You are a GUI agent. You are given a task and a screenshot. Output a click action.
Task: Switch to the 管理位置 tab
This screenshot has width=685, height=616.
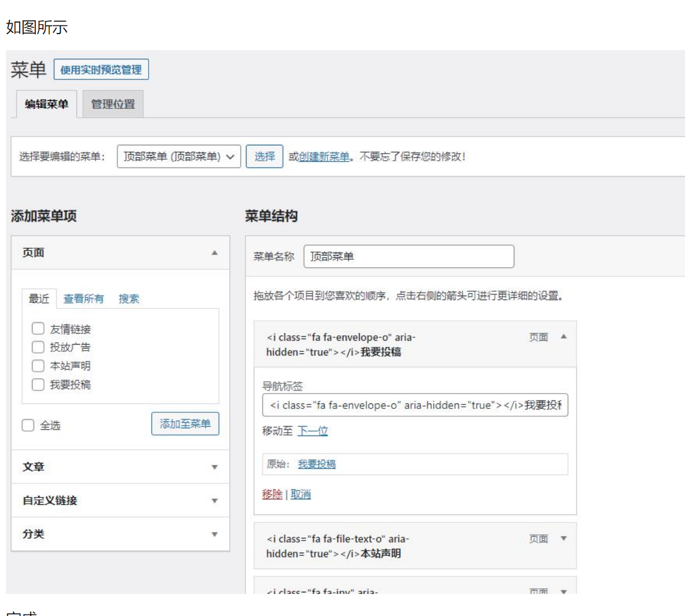pos(113,104)
